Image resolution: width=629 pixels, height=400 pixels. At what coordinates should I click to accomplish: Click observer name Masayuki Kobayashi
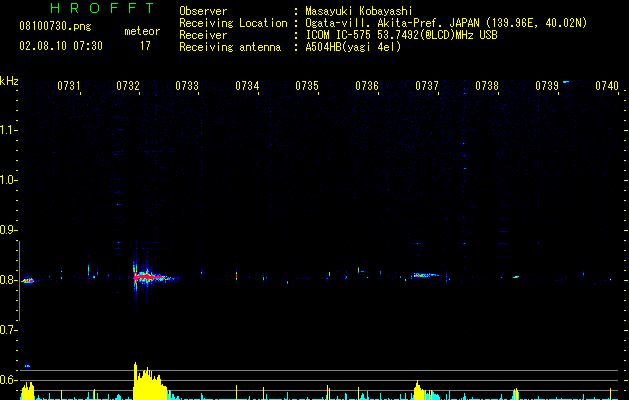359,11
